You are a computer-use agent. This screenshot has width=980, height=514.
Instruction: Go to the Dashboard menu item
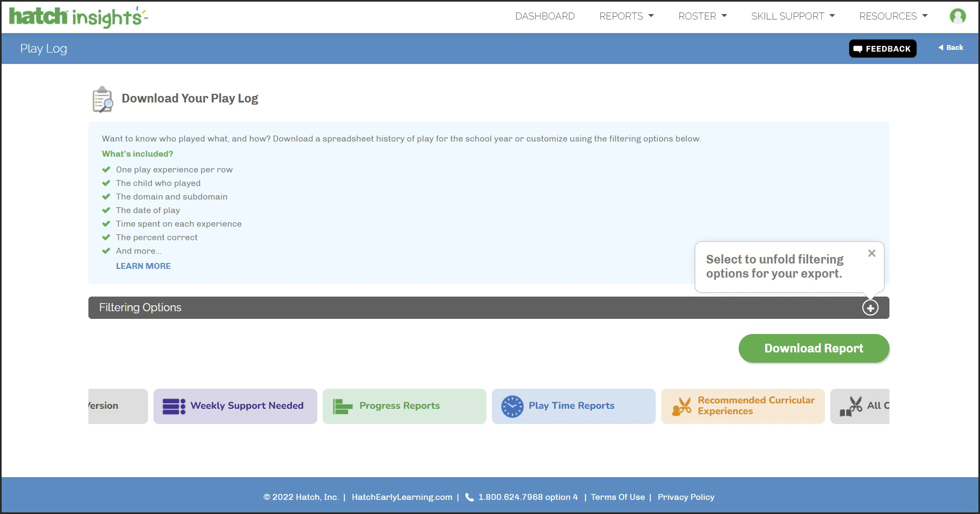coord(545,16)
